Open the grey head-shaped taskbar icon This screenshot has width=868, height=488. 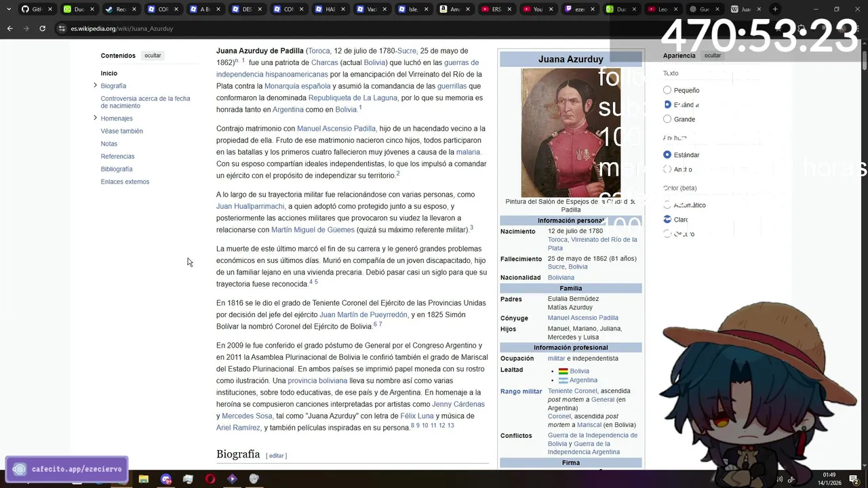click(254, 479)
